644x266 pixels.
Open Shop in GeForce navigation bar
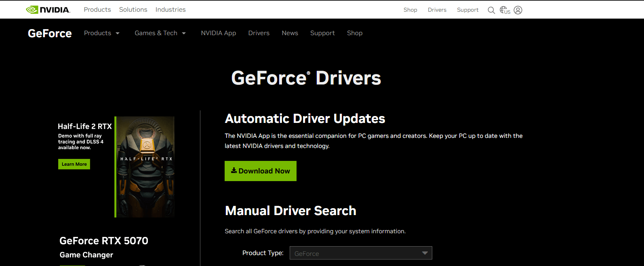354,33
